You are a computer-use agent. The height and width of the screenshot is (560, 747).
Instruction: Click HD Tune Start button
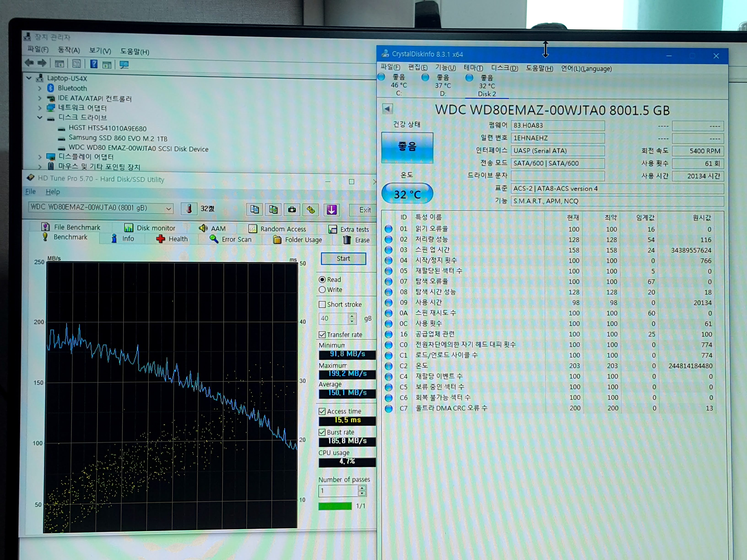(x=343, y=258)
